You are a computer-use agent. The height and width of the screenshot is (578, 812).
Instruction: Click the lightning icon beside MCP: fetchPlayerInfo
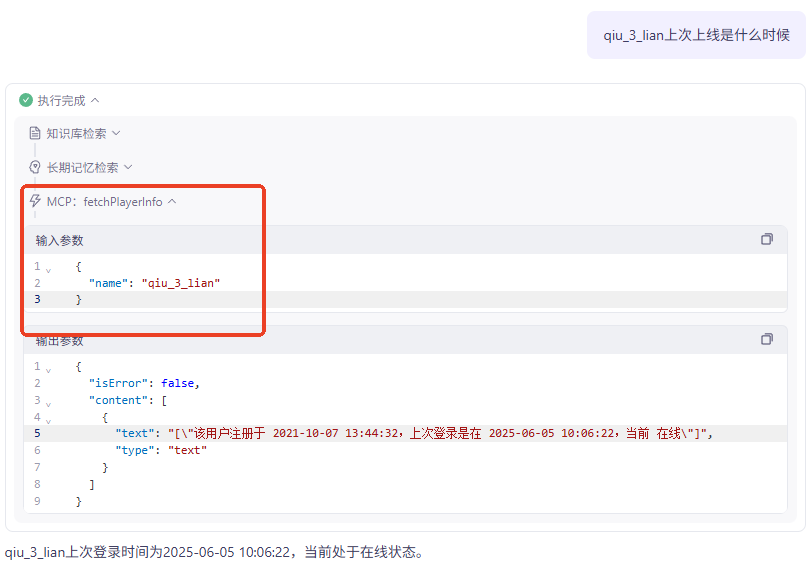point(35,201)
